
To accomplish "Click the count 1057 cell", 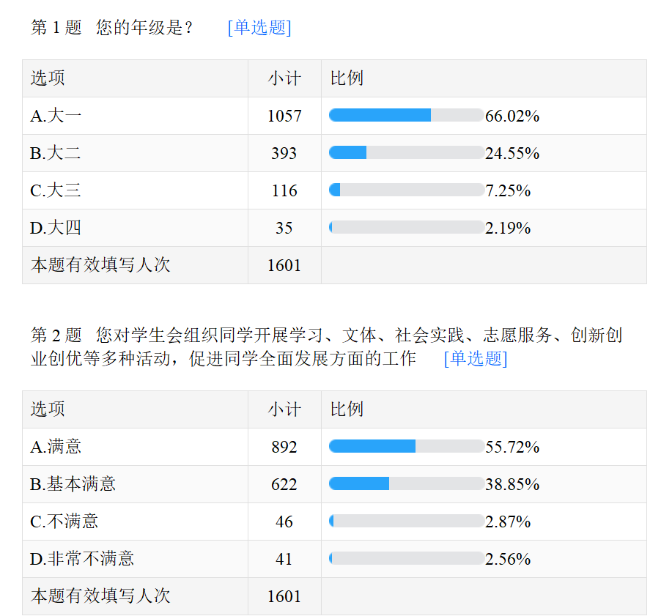I will (x=284, y=116).
